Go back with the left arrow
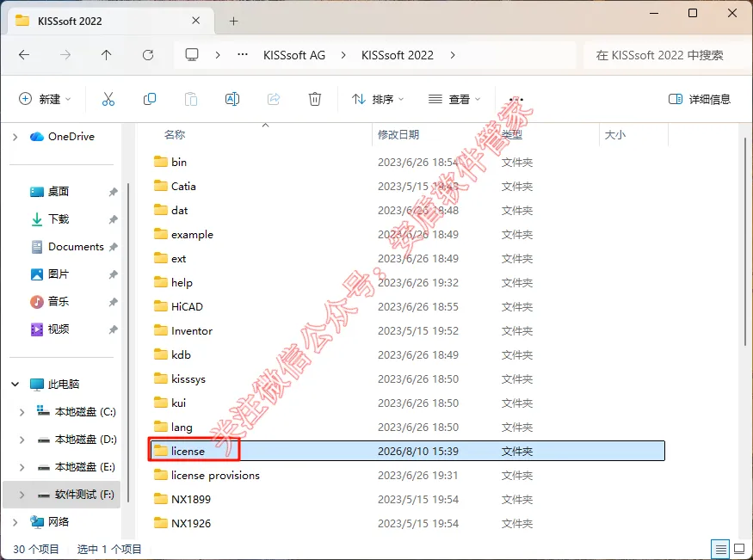 point(24,55)
